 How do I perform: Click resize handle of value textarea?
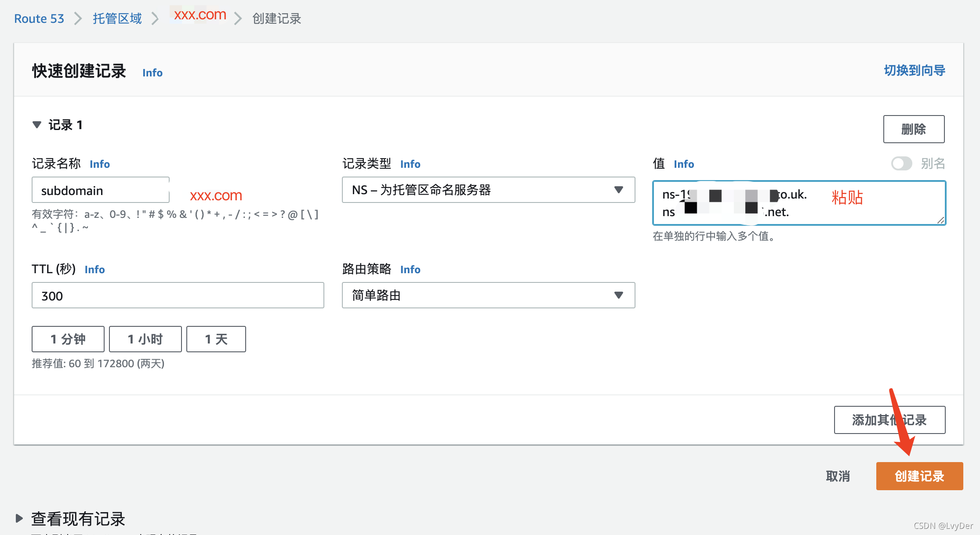940,220
